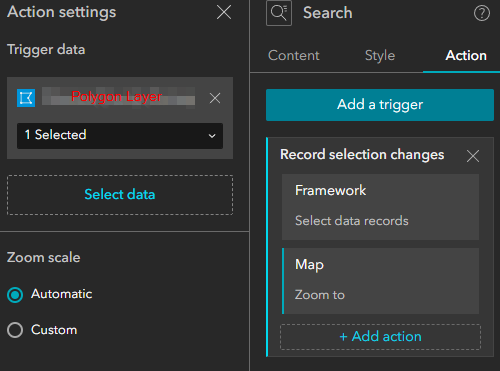This screenshot has width=500, height=371.
Task: Open the '1 Selected' dropdown
Action: [x=120, y=136]
